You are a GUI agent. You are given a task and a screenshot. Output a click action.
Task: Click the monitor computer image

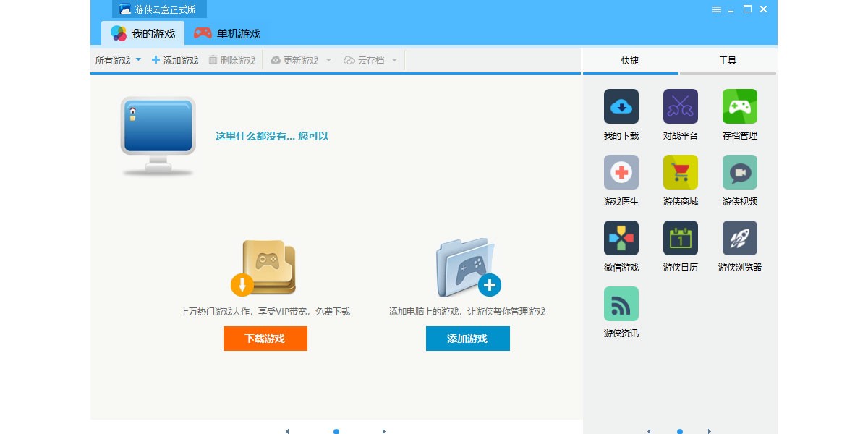coord(158,136)
